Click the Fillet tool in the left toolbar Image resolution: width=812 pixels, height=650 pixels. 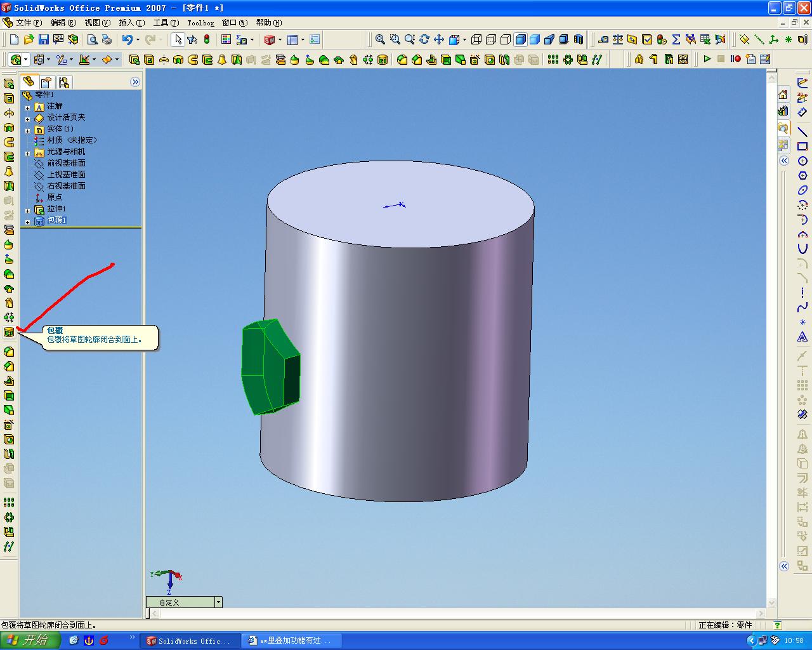click(x=9, y=352)
